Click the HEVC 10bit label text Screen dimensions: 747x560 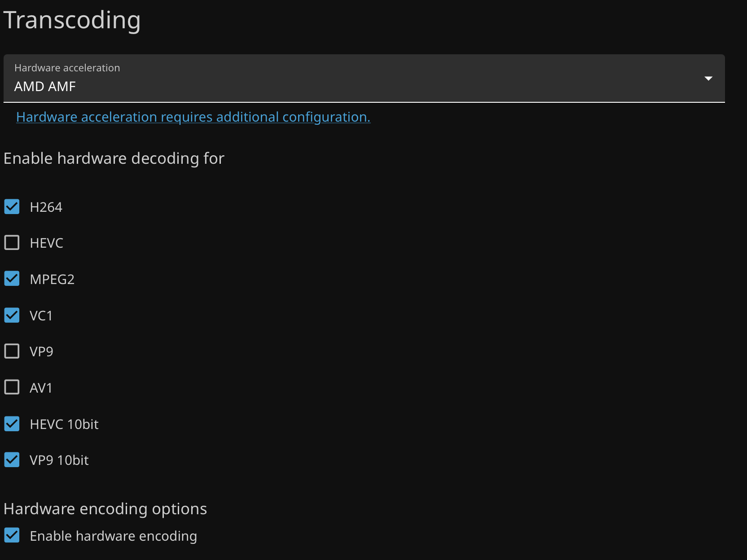pos(64,424)
